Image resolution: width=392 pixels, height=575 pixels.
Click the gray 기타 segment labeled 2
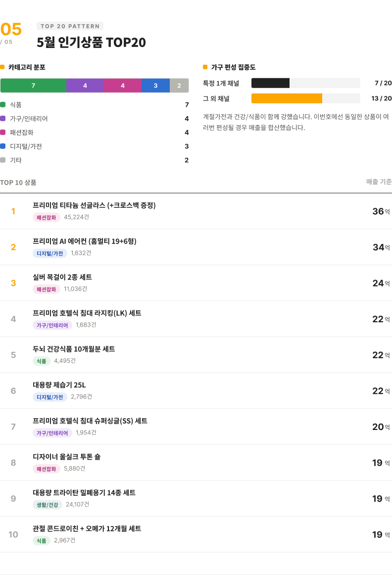[x=179, y=86]
